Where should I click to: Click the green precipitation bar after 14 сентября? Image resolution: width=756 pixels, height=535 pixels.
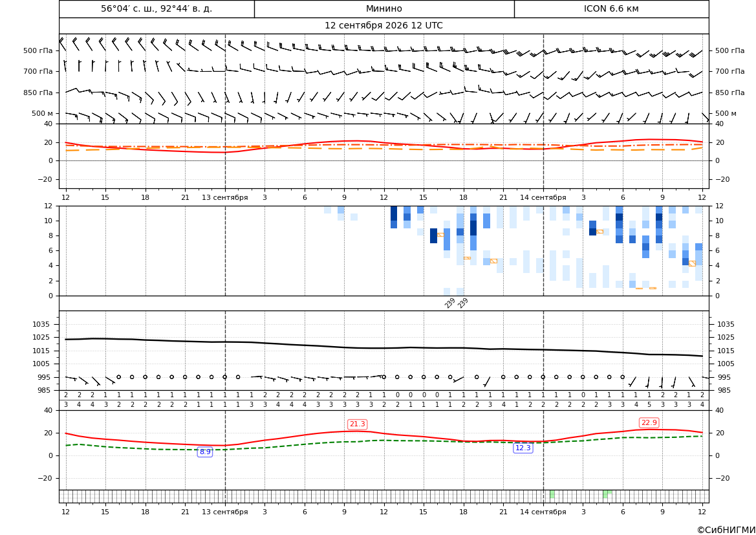tap(552, 494)
